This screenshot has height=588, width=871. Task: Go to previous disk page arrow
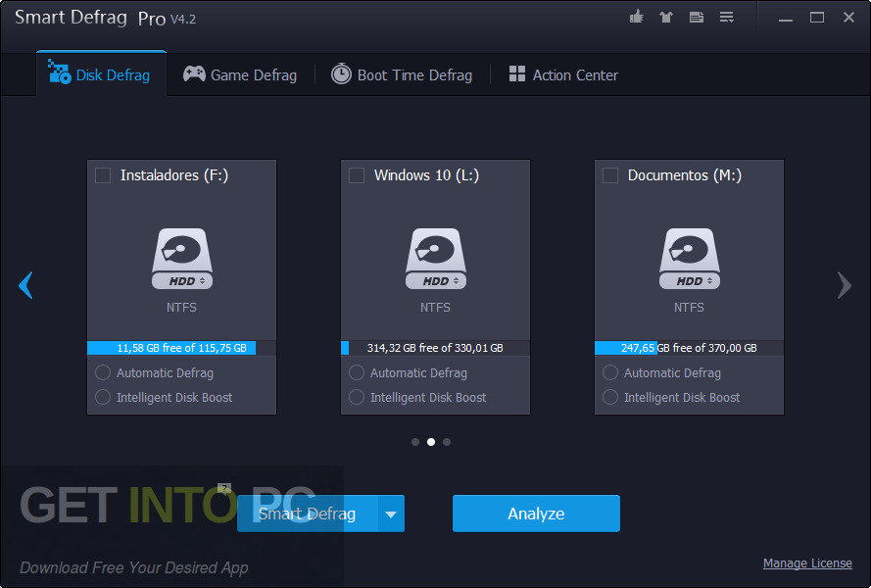(x=25, y=285)
